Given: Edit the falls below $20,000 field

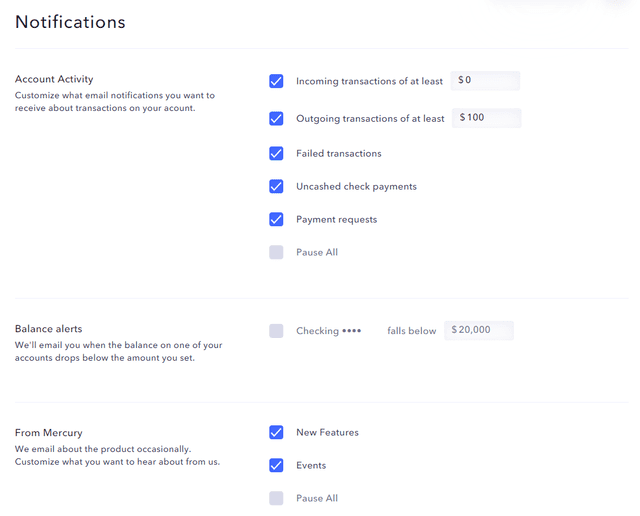Looking at the screenshot, I should 479,330.
